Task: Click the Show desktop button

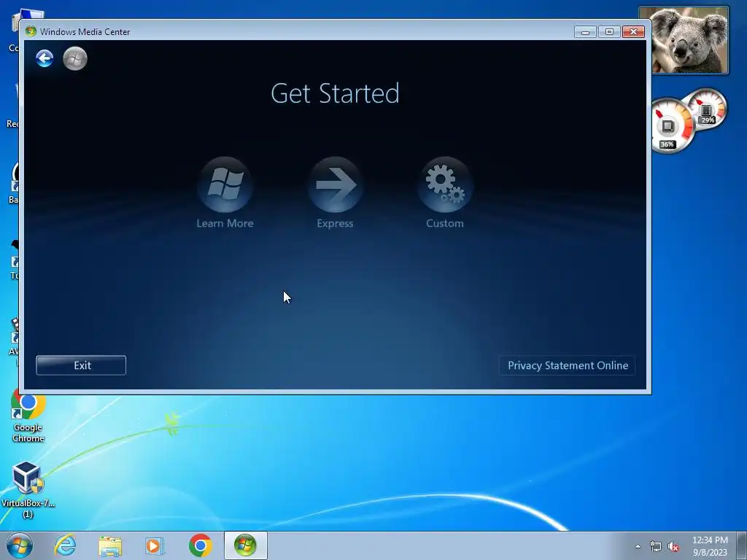Action: pos(742,545)
